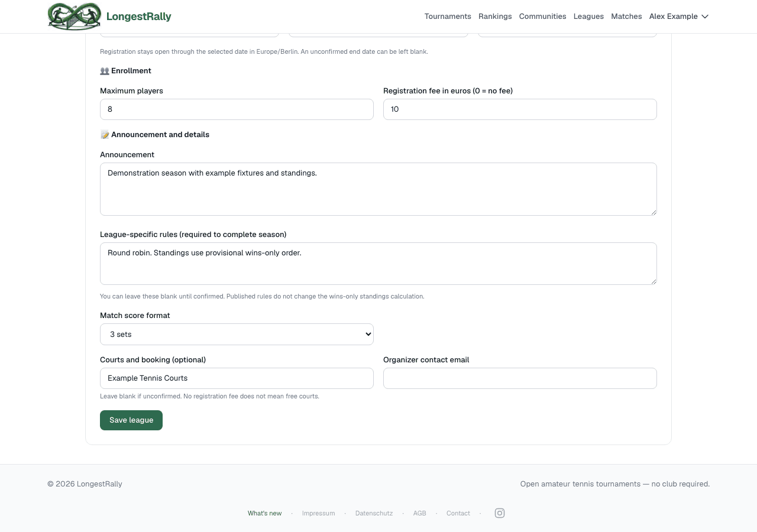The height and width of the screenshot is (532, 757).
Task: Click the 'Registration stays open' hint text
Action: (x=264, y=51)
